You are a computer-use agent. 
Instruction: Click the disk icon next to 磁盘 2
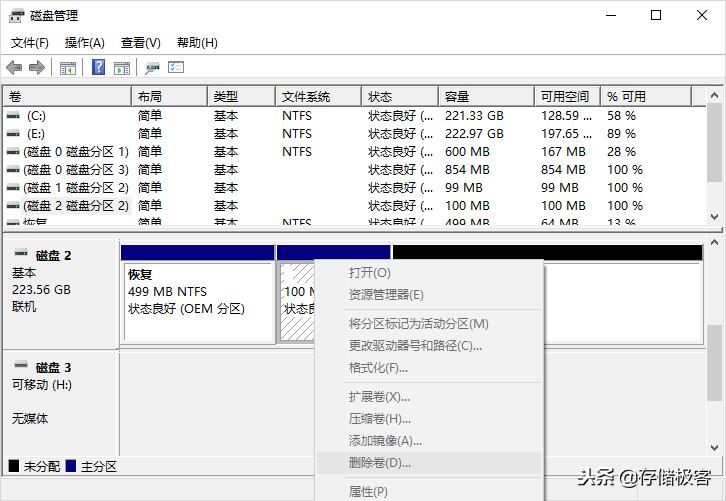click(x=21, y=253)
